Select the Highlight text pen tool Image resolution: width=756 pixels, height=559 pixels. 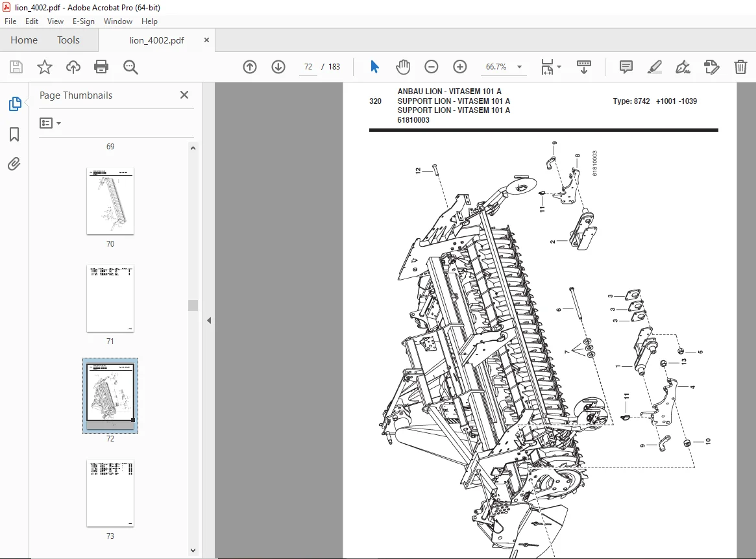coord(654,67)
